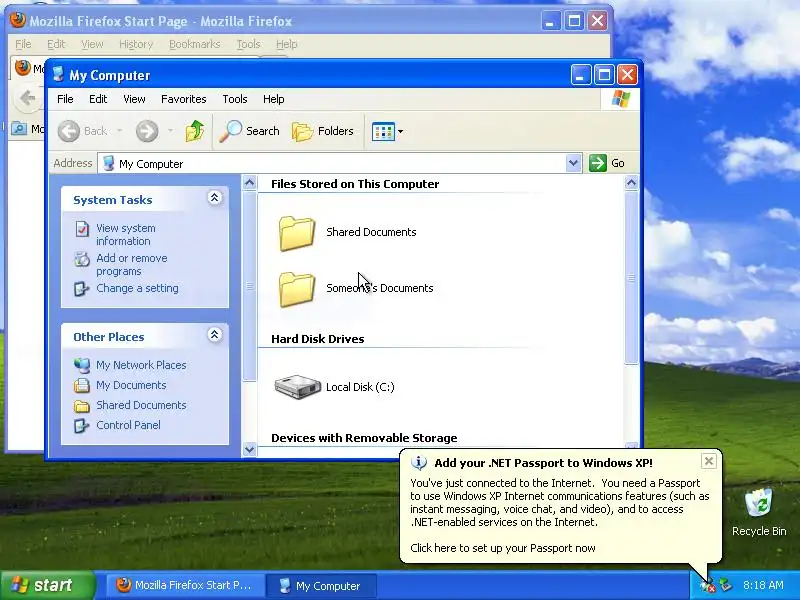Click sidebar scrollbar up arrow

(249, 182)
